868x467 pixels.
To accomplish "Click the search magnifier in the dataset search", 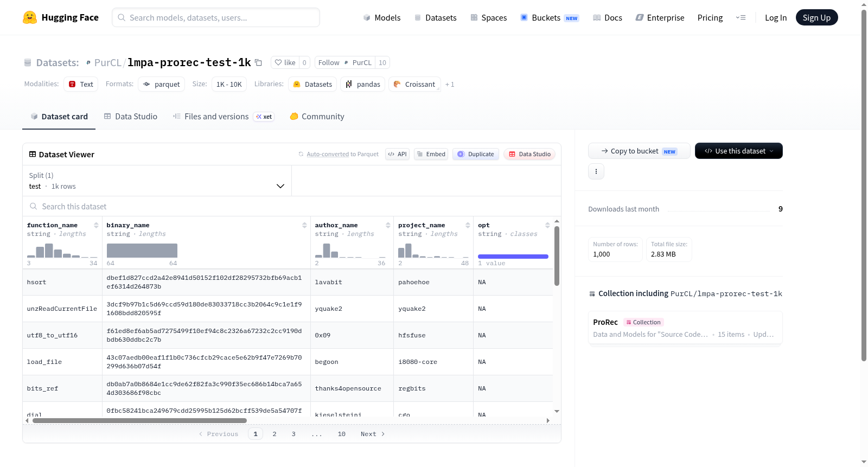I will pyautogui.click(x=34, y=206).
